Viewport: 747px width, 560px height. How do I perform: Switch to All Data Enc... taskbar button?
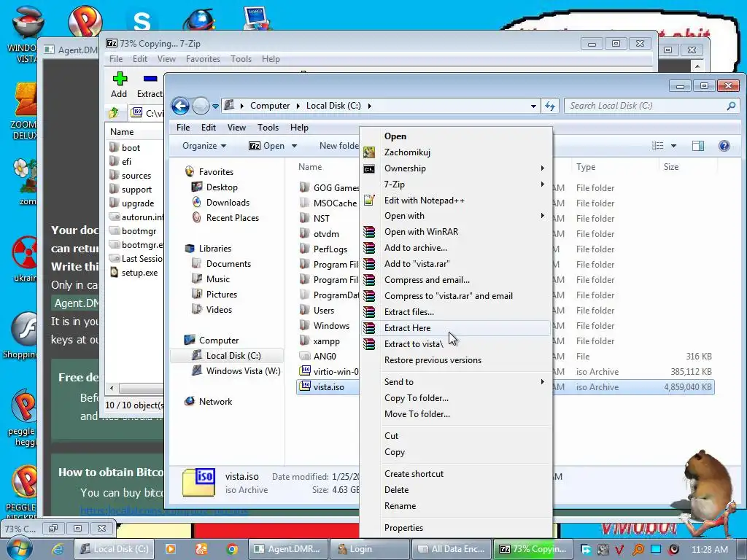pos(451,549)
